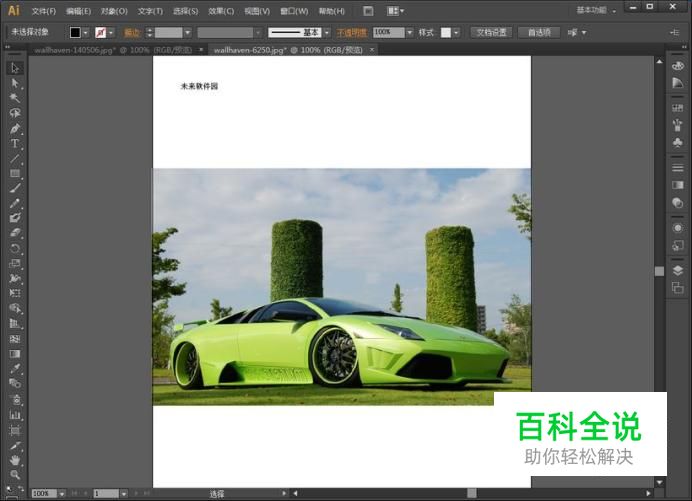The image size is (692, 501).
Task: Click the vertical scrollbar thumb
Action: click(x=659, y=270)
